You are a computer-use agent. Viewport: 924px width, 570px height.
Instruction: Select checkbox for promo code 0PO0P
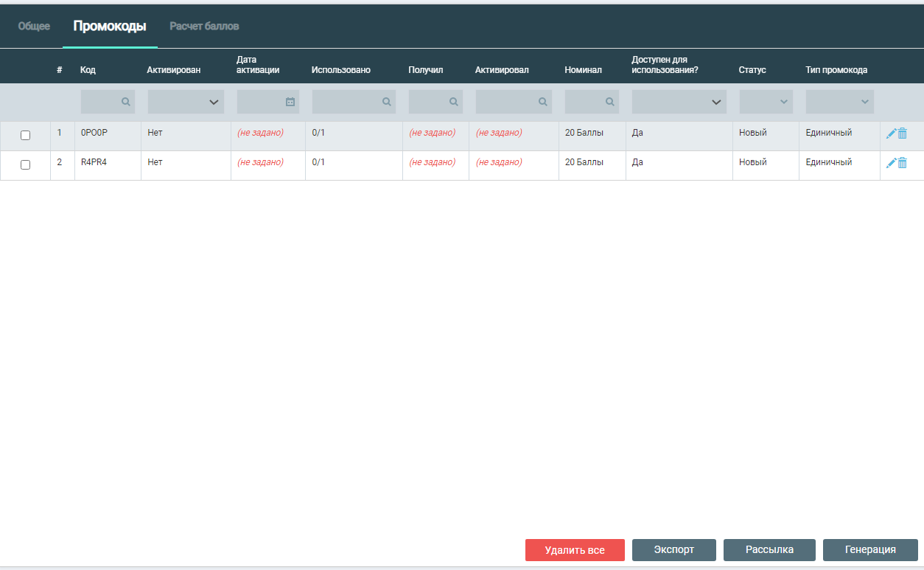[x=25, y=136]
